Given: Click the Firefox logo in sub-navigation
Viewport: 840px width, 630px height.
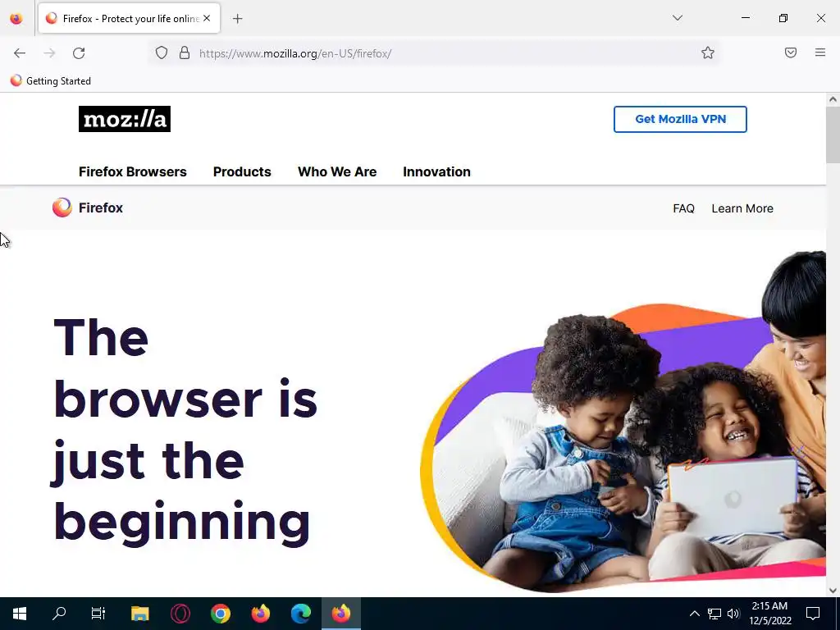Looking at the screenshot, I should pyautogui.click(x=88, y=208).
